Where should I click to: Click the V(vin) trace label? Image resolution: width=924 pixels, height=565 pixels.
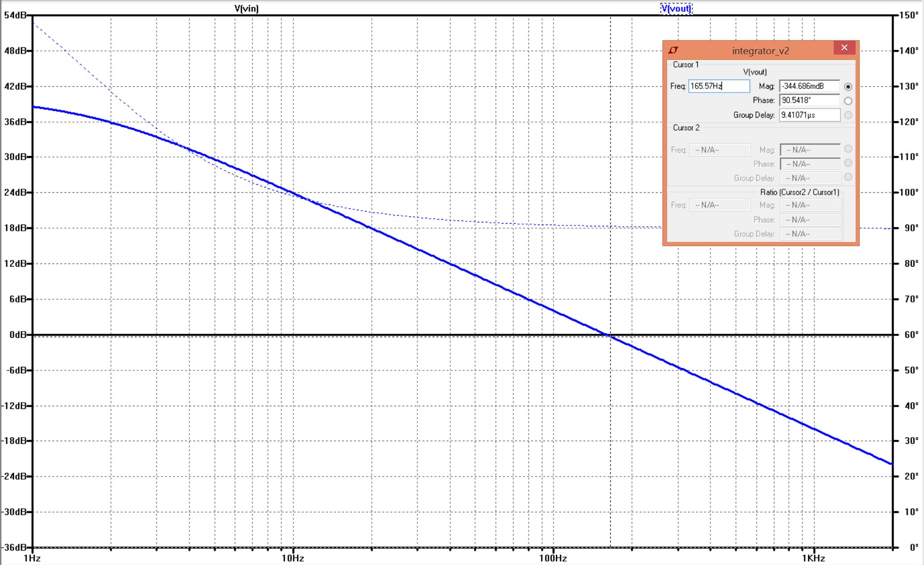point(246,8)
